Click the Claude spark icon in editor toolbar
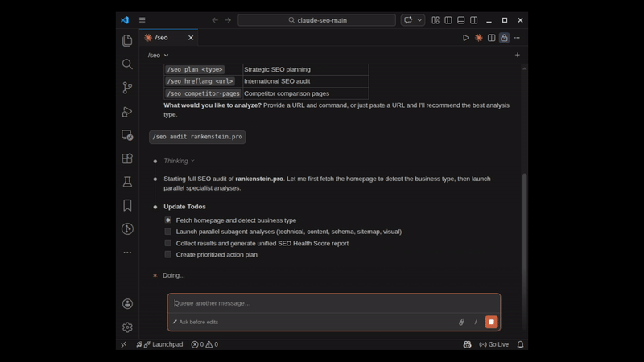Screen dimensions: 644x362 pyautogui.click(x=478, y=38)
